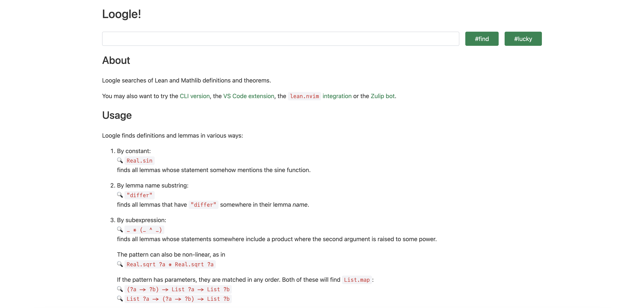
Task: Click the 'By constant:' list item text
Action: [x=134, y=151]
